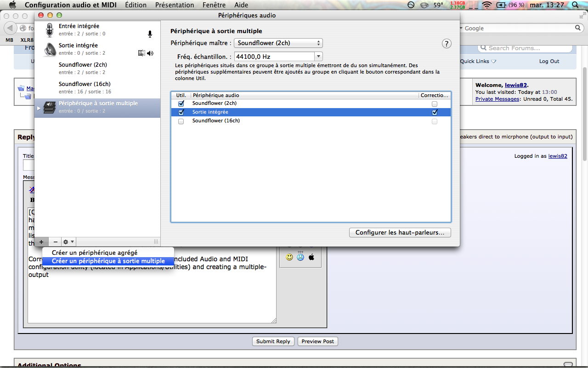Insert the confused blue face emoticon
The image size is (588, 368).
click(x=300, y=256)
